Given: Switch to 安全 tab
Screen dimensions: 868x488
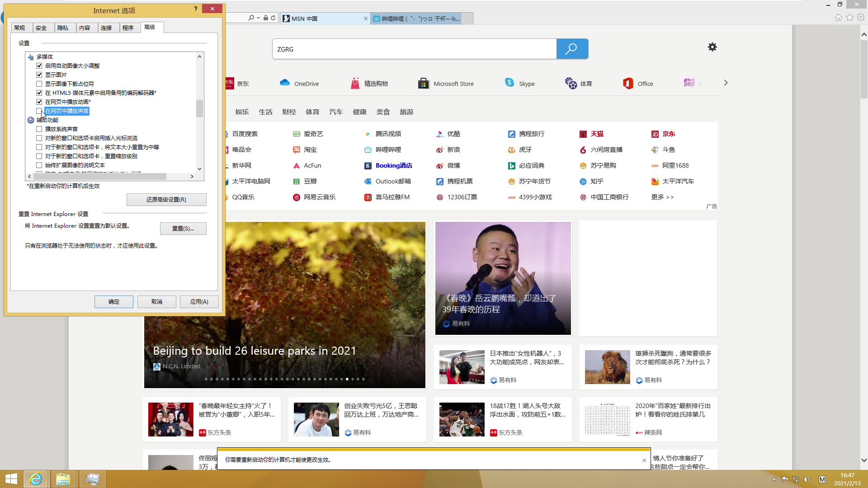Looking at the screenshot, I should point(41,28).
